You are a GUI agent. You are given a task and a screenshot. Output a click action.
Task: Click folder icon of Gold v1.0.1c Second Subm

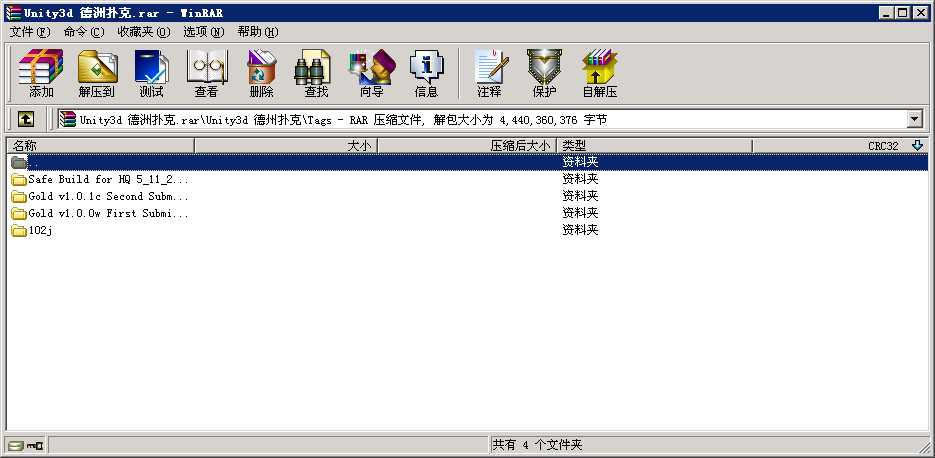pos(19,196)
